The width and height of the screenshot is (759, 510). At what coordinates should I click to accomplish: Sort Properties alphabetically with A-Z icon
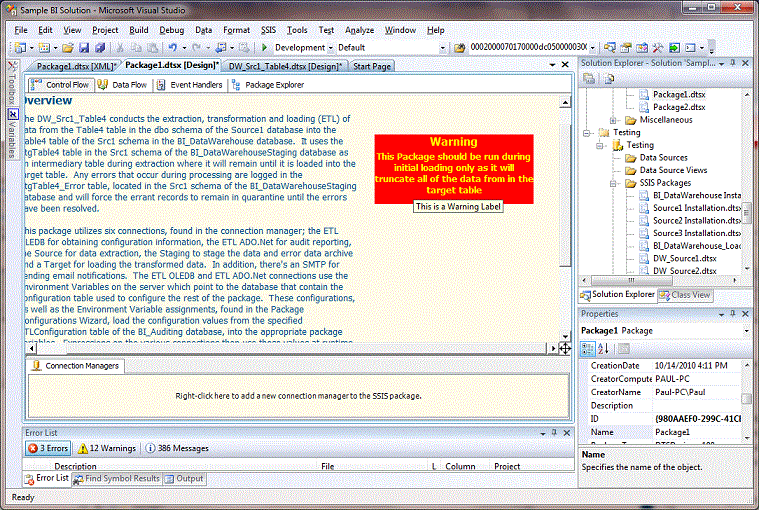(603, 348)
